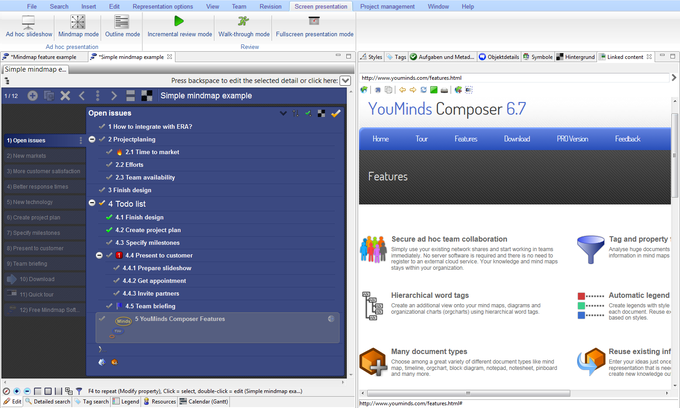Viewport: 680px width, 408px height.
Task: Toggle checkmark of 1 How to integrate with ERA?
Action: (102, 126)
